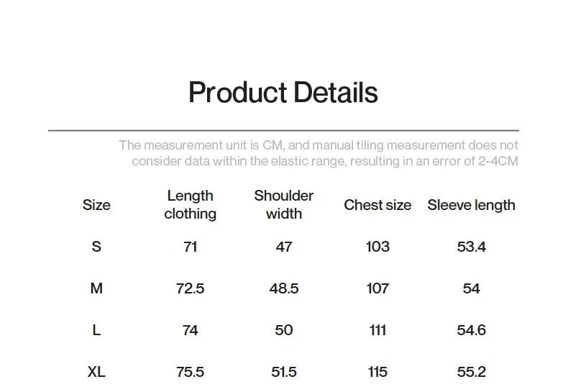Select the Size column header
The height and width of the screenshot is (392, 568).
pyautogui.click(x=96, y=205)
